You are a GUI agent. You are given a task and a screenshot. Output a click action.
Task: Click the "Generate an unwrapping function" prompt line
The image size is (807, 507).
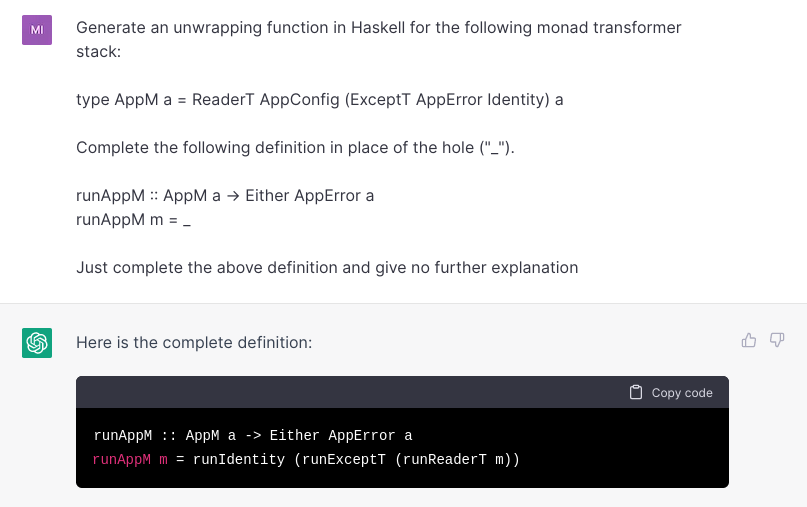pos(378,28)
